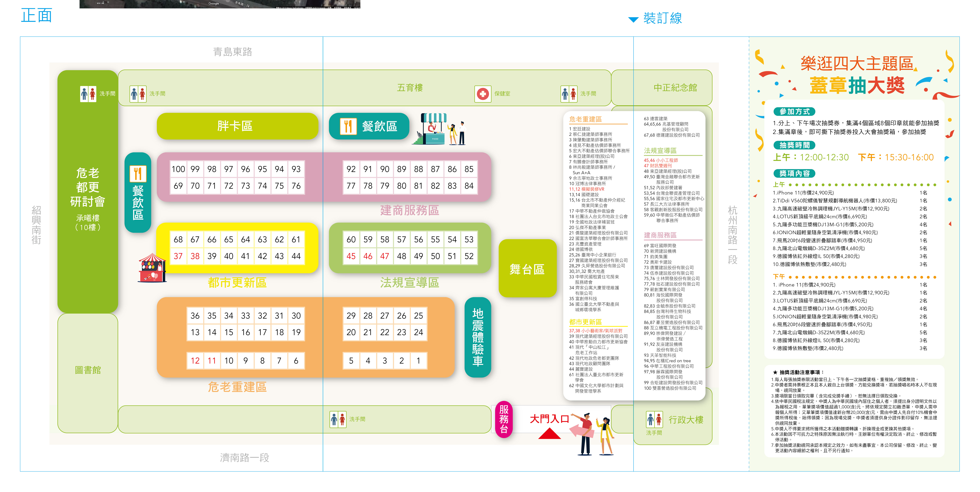
Task: Select the 舞台區 yellow-green block
Action: pyautogui.click(x=527, y=268)
